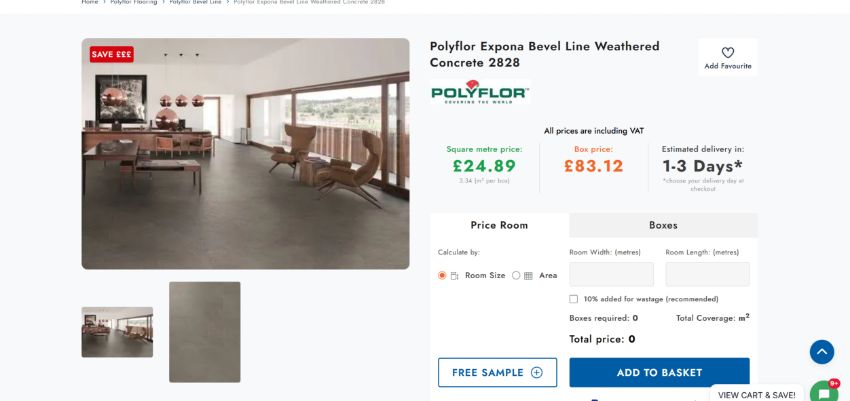This screenshot has width=850, height=401.
Task: Enable 10% added for wastage checkbox
Action: point(574,299)
